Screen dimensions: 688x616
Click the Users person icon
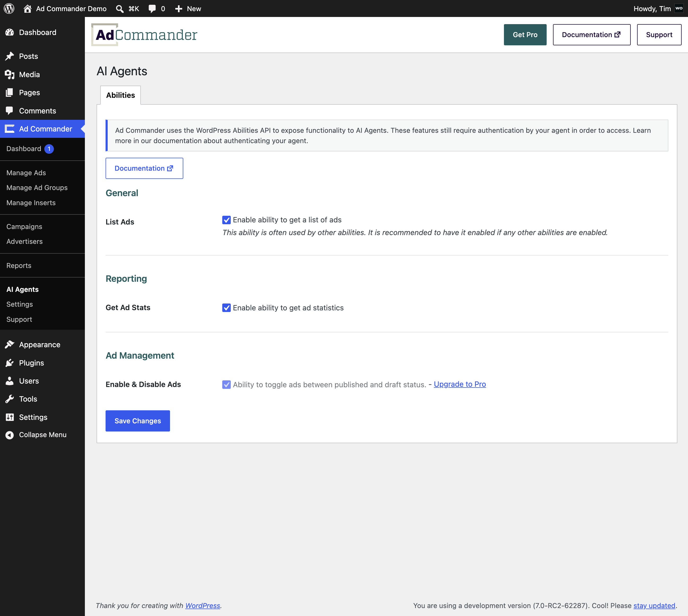click(10, 381)
